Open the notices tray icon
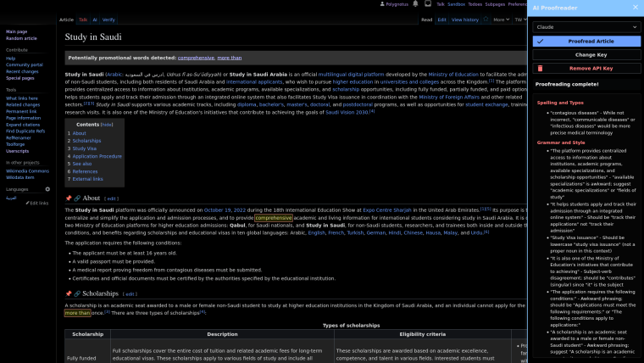This screenshot has height=363, width=644. click(428, 3)
